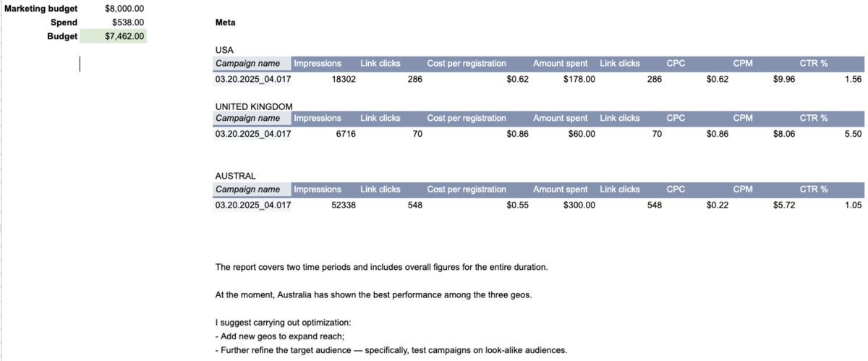The height and width of the screenshot is (361, 868).
Task: Click '- Add new geos to expand reach;' line
Action: tap(280, 336)
